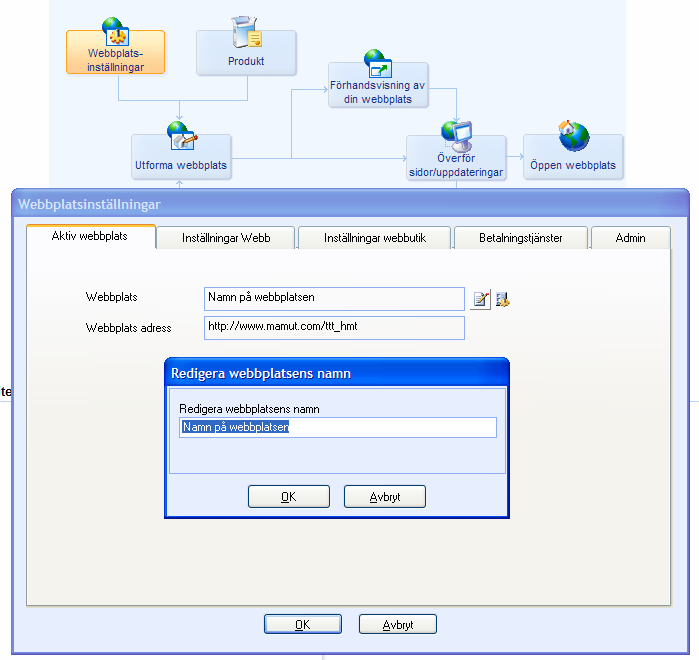
Task: Click the Öppen webbplats label
Action: pyautogui.click(x=573, y=165)
